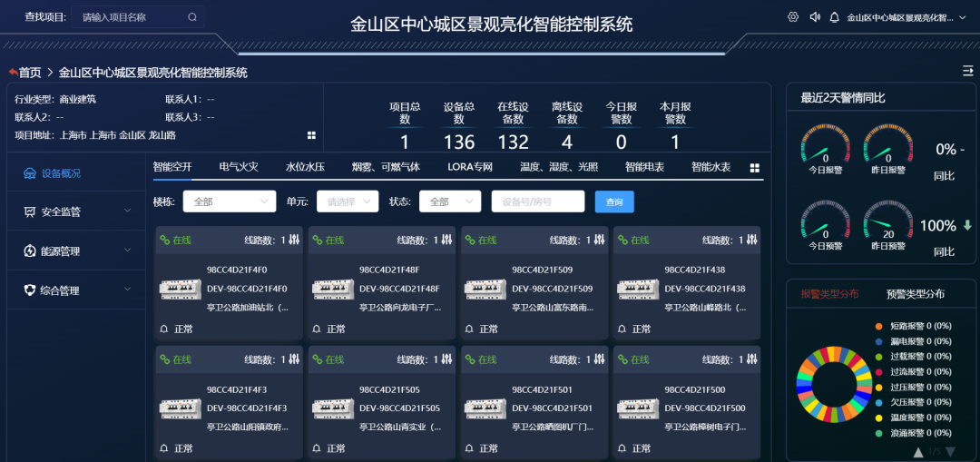Open line settings icon for device 98CC4D21F4F0
Image resolution: width=980 pixels, height=462 pixels.
[x=294, y=240]
